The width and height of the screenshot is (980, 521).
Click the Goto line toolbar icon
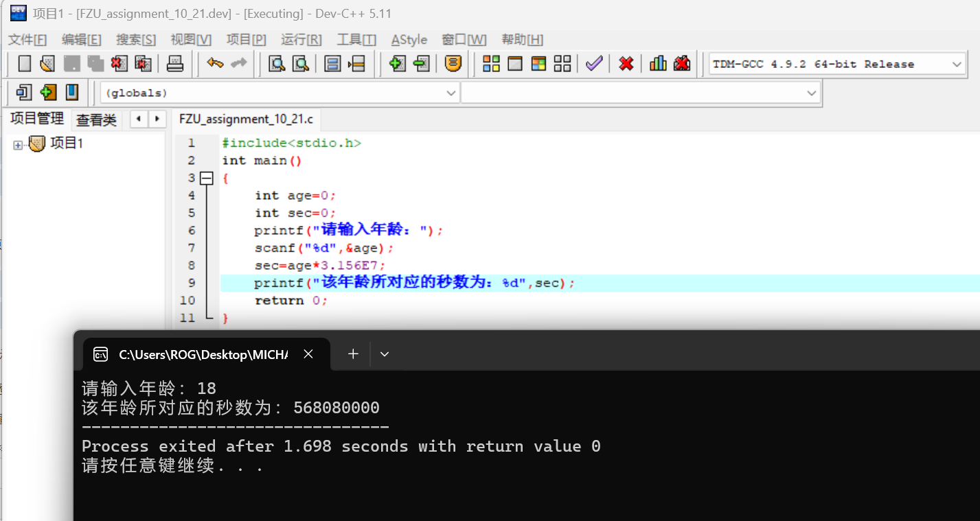356,64
